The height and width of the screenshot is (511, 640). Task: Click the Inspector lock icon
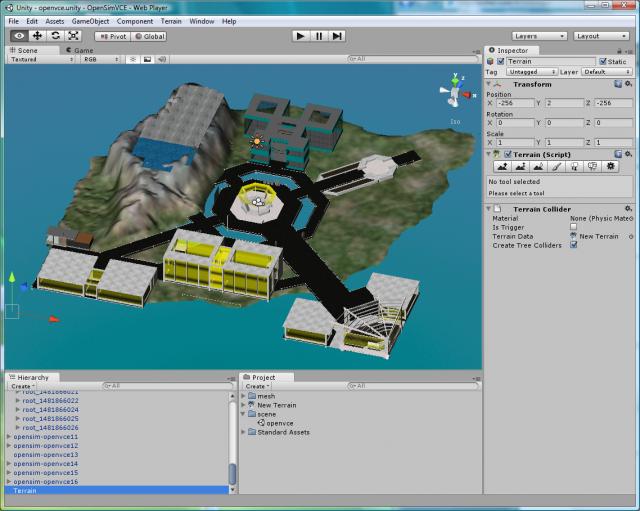point(619,51)
